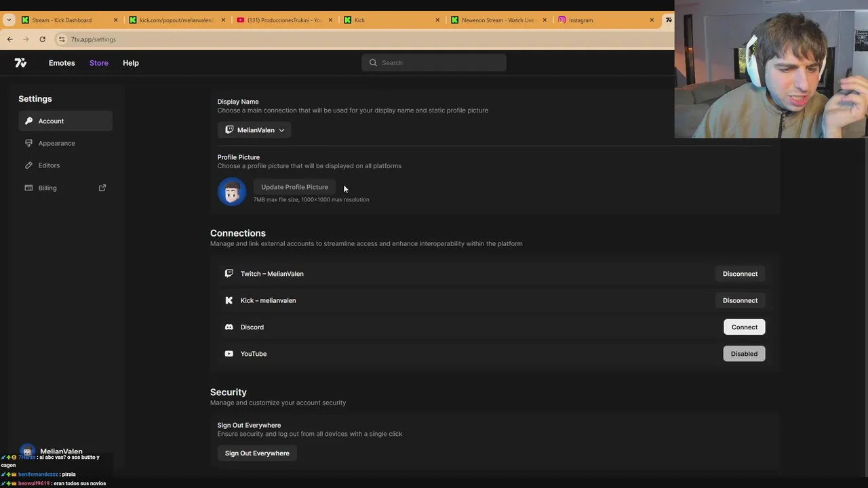This screenshot has width=868, height=488.
Task: Connect the Discord account
Action: pyautogui.click(x=744, y=327)
